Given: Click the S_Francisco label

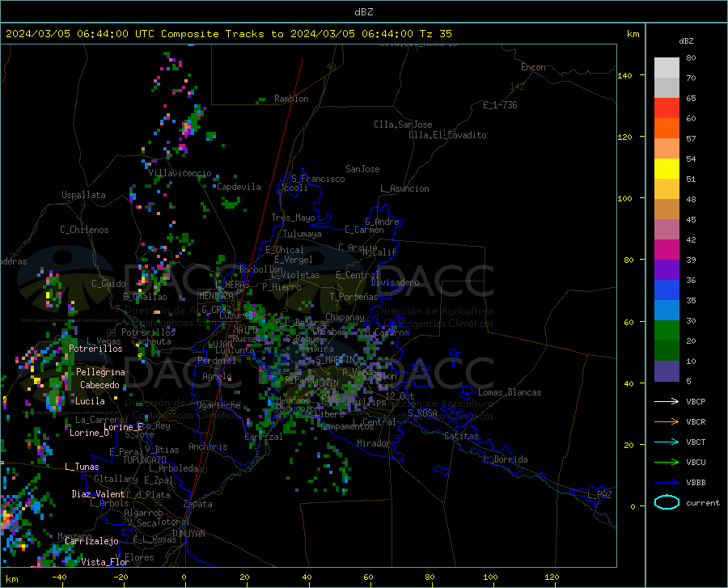Looking at the screenshot, I should 318,179.
